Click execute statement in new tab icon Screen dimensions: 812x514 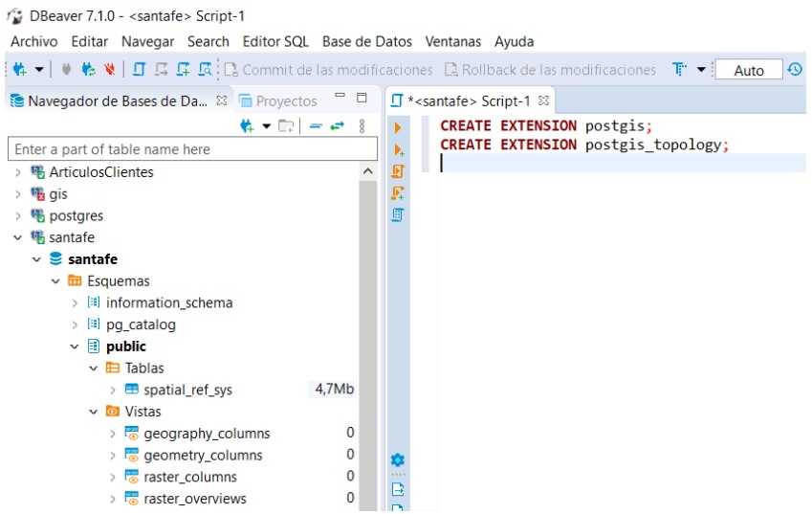tap(398, 149)
